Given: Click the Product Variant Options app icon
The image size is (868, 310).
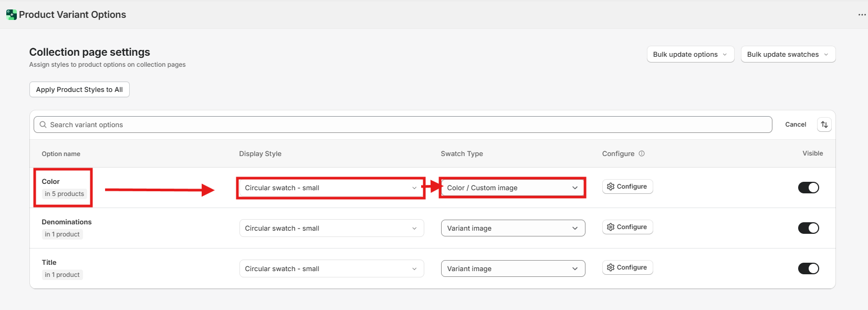Looking at the screenshot, I should click(x=11, y=15).
